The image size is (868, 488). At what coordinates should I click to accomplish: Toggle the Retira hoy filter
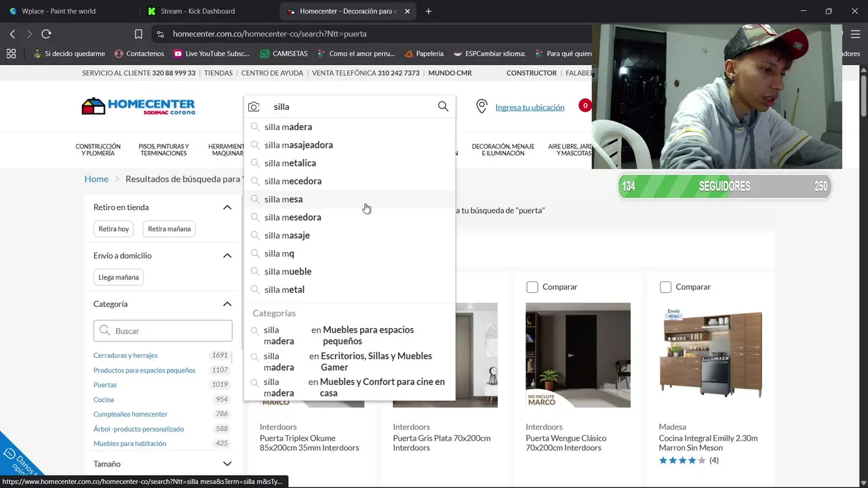point(113,229)
